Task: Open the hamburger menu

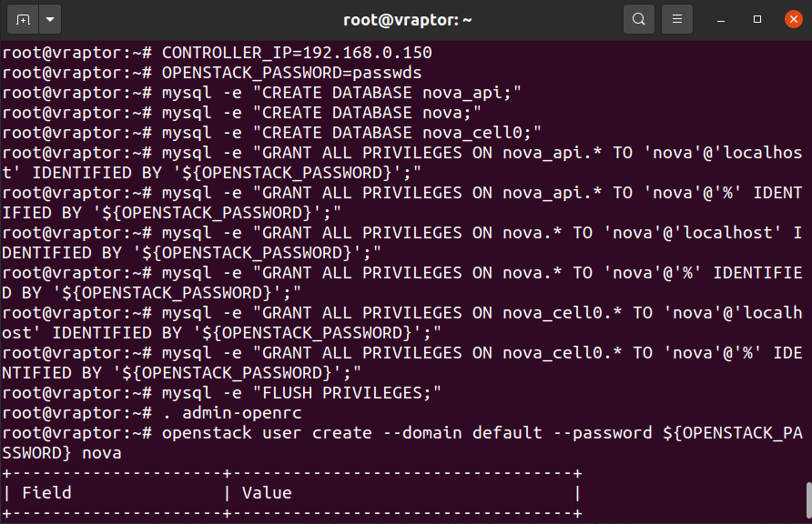Action: click(676, 19)
